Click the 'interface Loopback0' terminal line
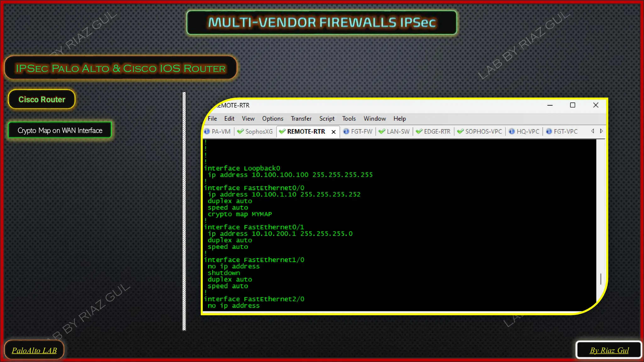Image resolution: width=644 pixels, height=362 pixels. pos(242,168)
